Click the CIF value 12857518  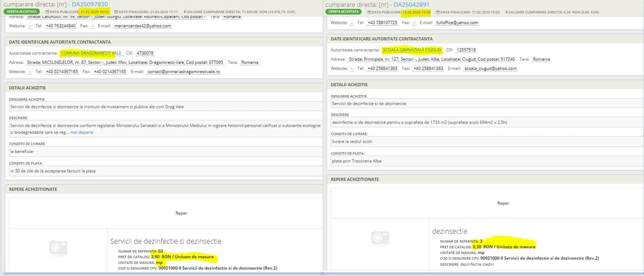(467, 50)
